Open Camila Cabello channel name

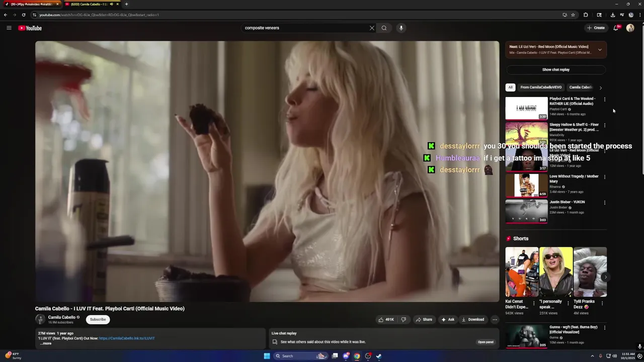[x=62, y=317]
